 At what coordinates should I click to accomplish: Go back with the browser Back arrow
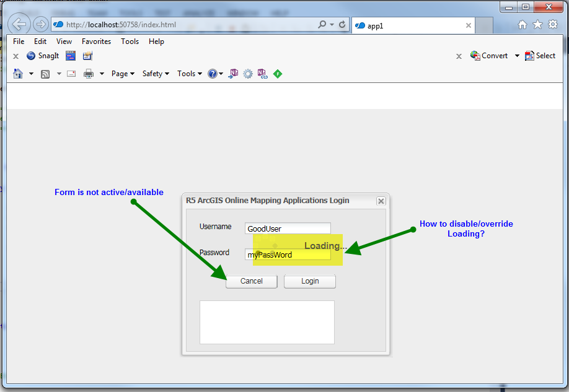(x=19, y=24)
